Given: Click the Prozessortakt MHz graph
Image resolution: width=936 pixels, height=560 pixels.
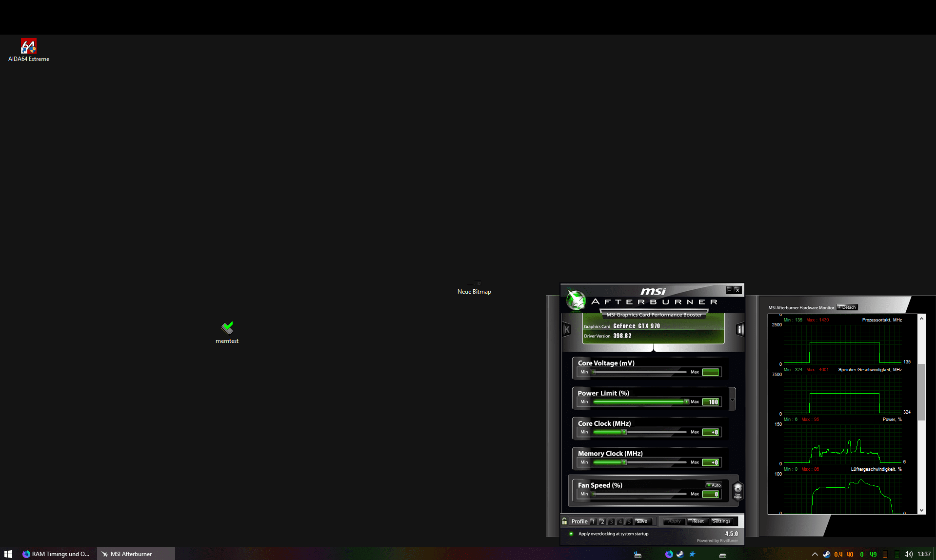Looking at the screenshot, I should (x=842, y=344).
